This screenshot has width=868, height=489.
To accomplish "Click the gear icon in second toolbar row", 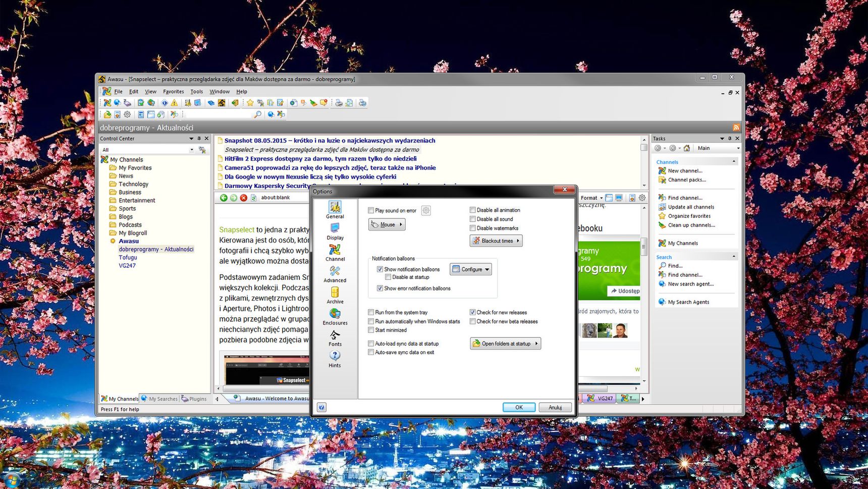I will tap(127, 114).
